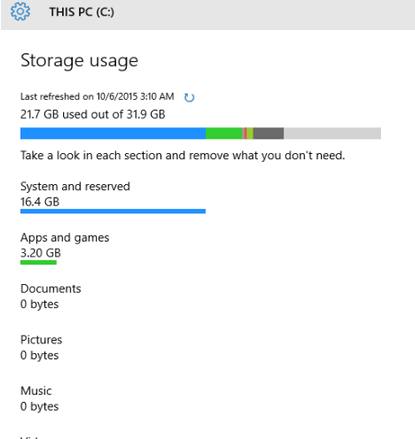Image resolution: width=415 pixels, height=439 pixels.
Task: Open the Documents storage category
Action: pos(51,296)
